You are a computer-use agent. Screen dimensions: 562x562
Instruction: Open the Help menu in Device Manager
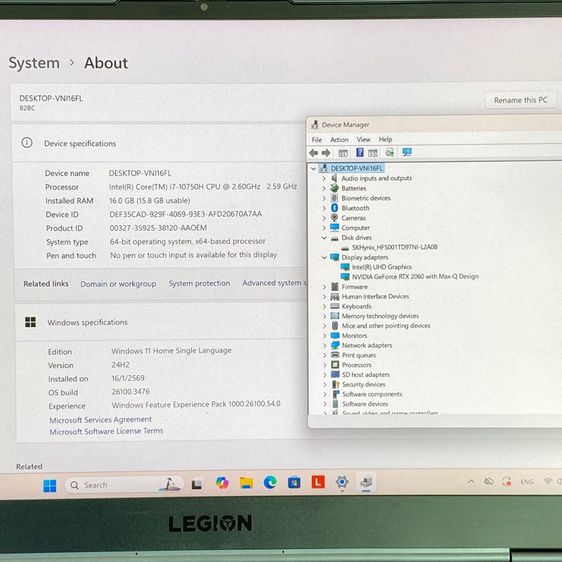point(385,139)
